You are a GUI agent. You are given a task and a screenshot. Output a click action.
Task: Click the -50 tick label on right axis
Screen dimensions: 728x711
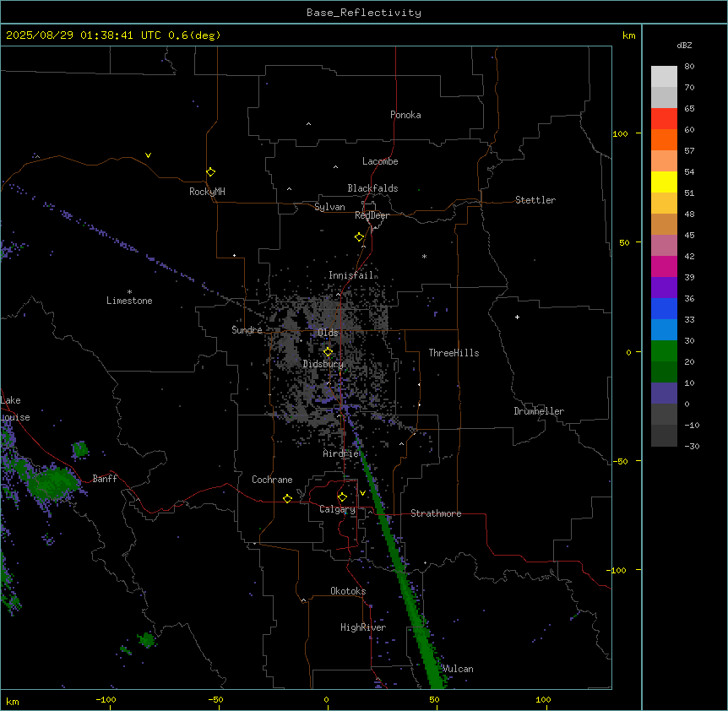pos(620,461)
